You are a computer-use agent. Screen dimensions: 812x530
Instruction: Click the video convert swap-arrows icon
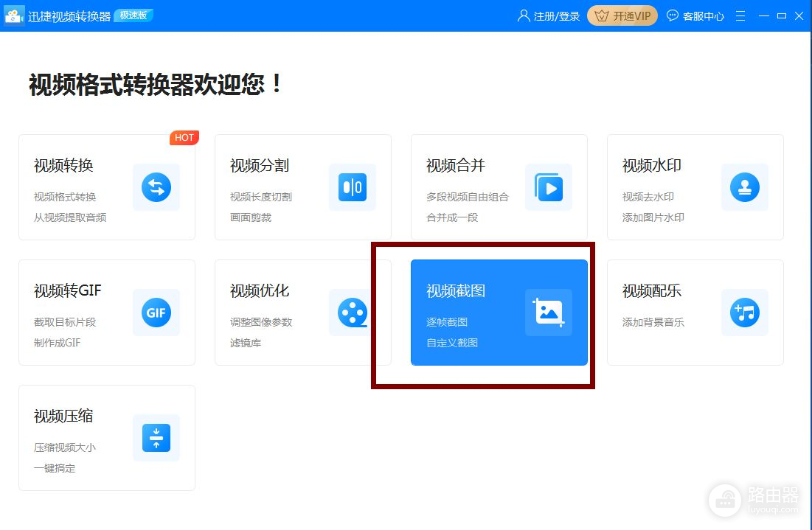pyautogui.click(x=156, y=187)
